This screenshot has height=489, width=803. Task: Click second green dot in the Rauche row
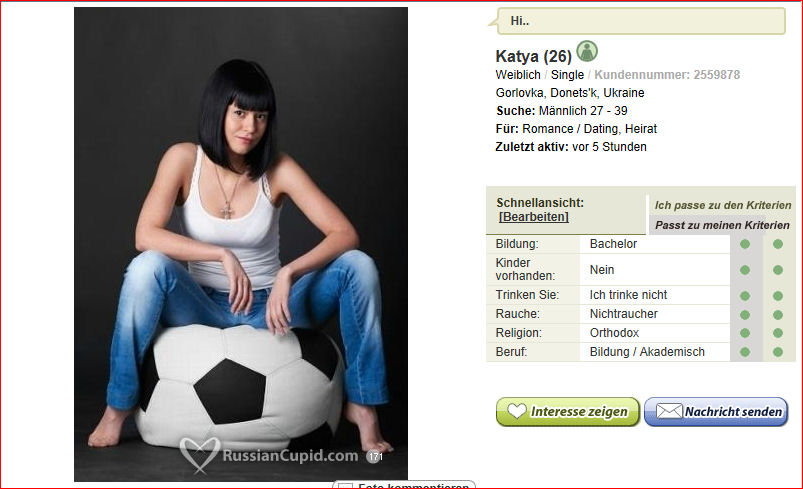(778, 314)
